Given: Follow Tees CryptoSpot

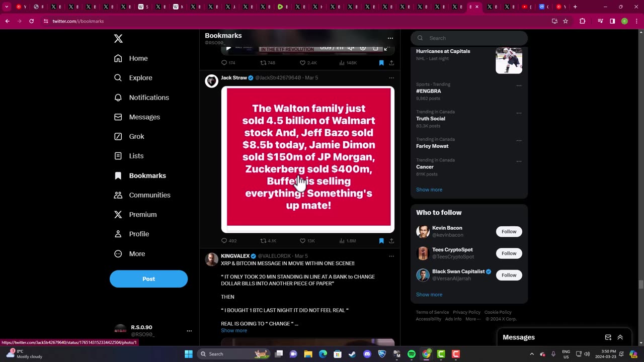Looking at the screenshot, I should click(x=509, y=253).
